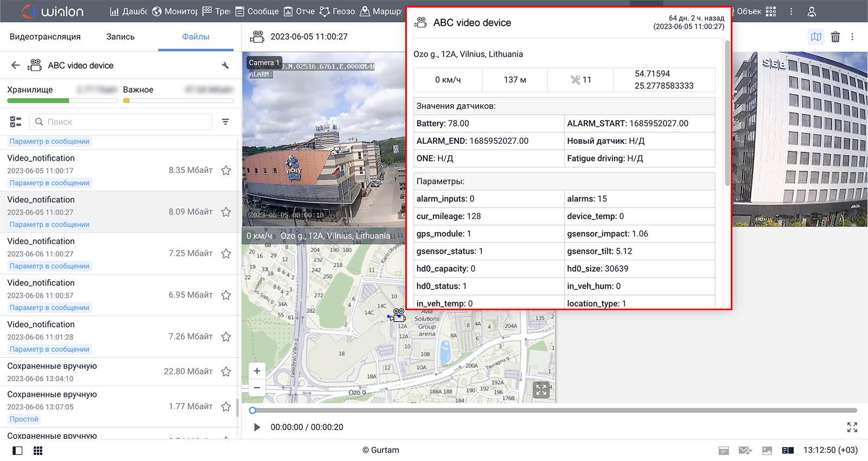Expand the mini map to fullscreen

click(541, 389)
